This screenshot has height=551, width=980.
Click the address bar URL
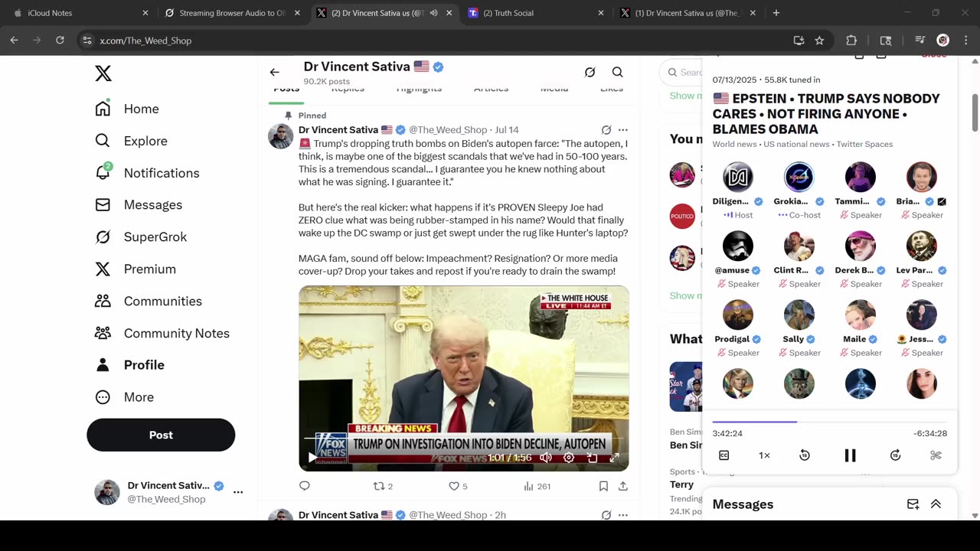[145, 41]
